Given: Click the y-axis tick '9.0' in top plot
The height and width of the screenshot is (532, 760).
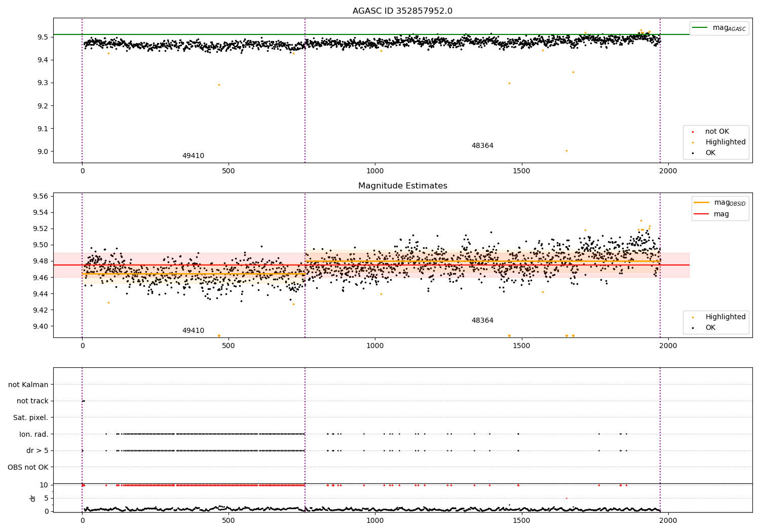Looking at the screenshot, I should [43, 151].
